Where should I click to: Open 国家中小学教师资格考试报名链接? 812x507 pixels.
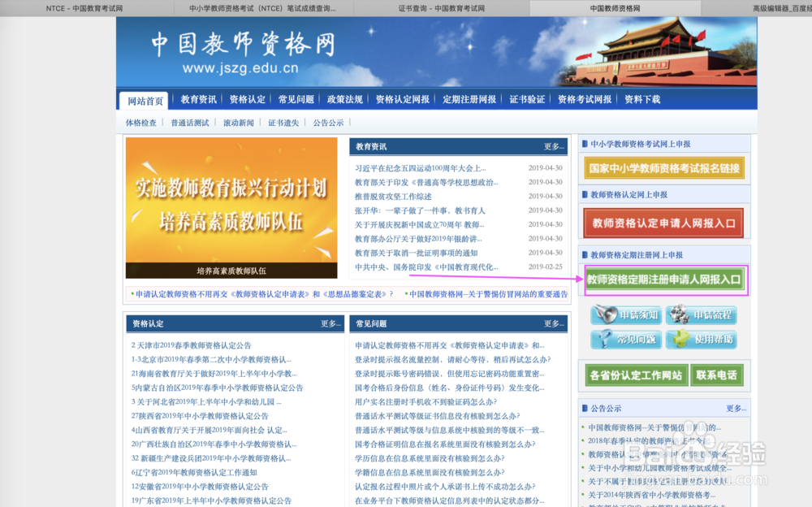(663, 167)
